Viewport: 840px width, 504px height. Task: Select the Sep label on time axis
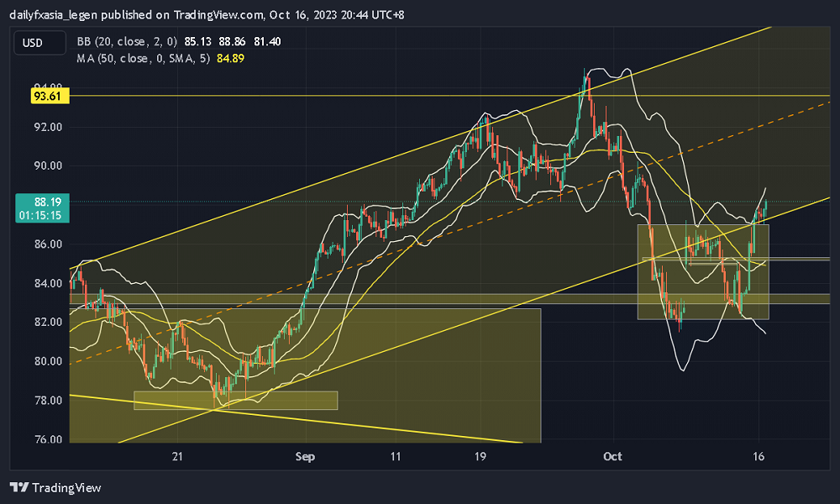pos(305,457)
